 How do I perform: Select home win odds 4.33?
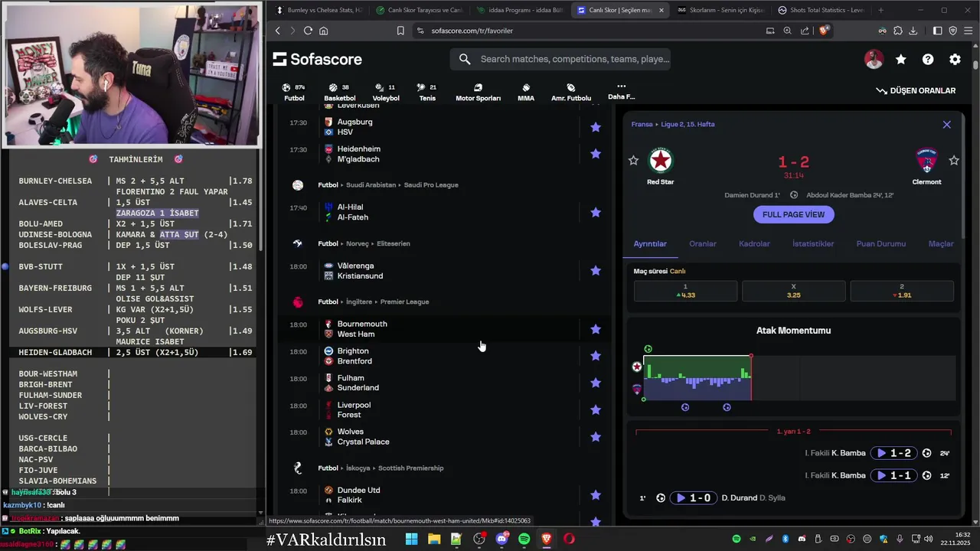[685, 291]
